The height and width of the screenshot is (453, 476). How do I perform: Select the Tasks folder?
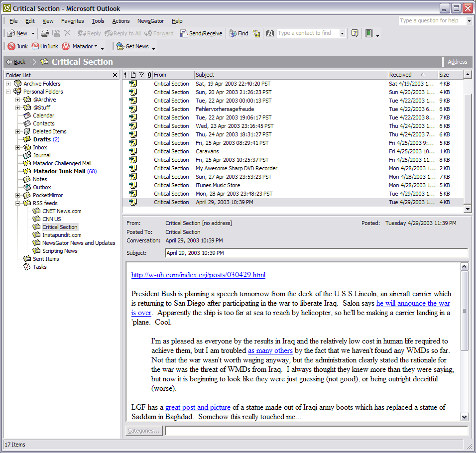click(x=39, y=267)
